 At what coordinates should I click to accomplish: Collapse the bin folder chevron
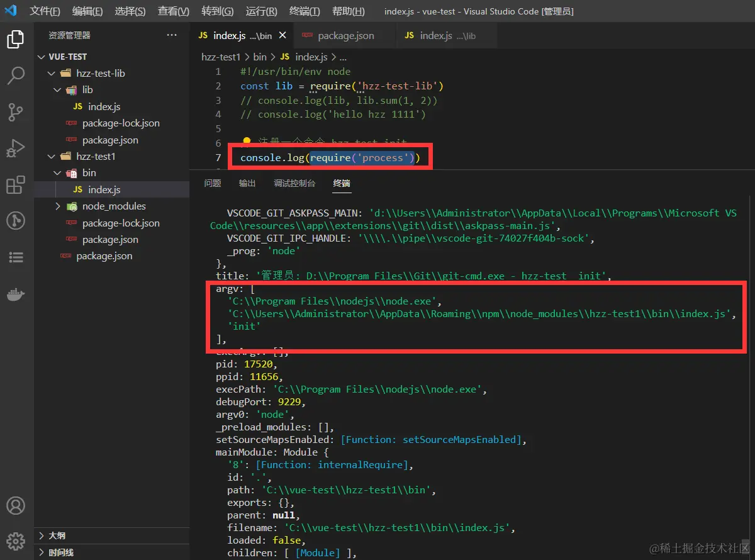[x=58, y=173]
